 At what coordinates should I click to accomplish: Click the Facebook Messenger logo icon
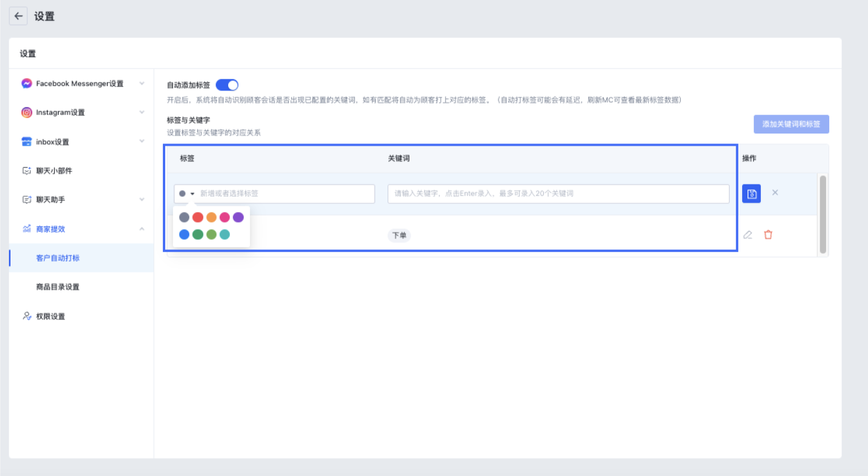pos(26,84)
